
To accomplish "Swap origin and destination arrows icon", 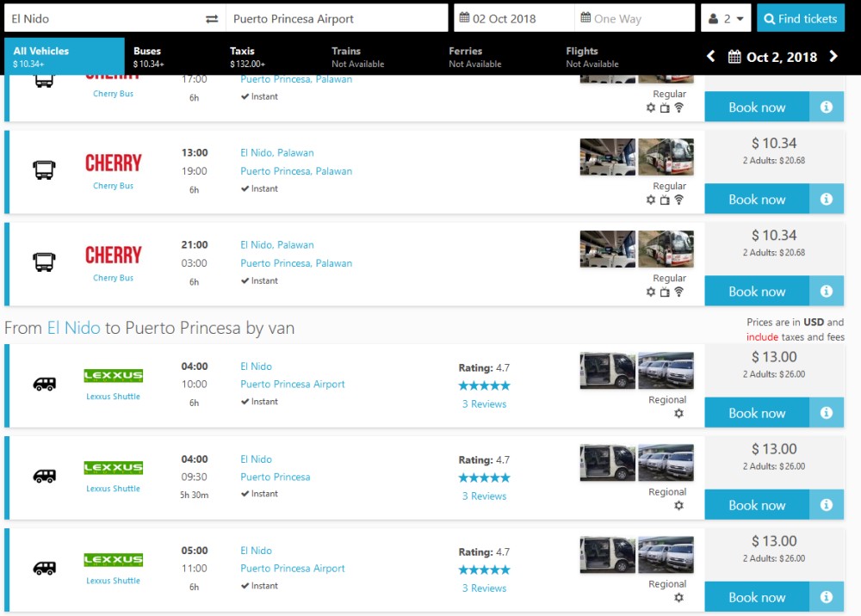I will 212,19.
